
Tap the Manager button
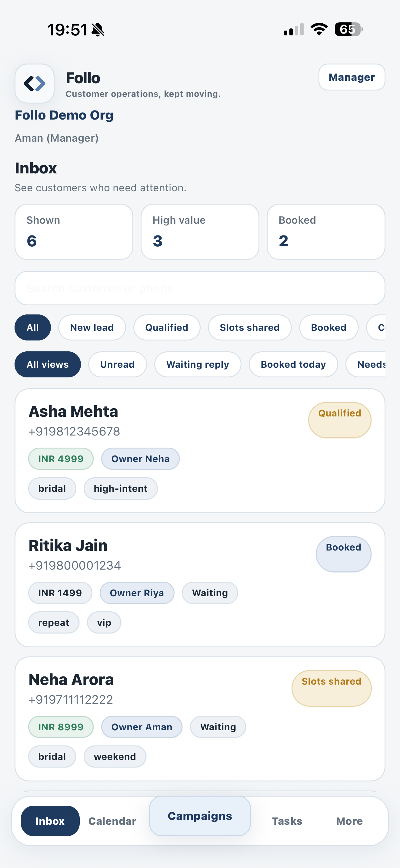(x=351, y=77)
